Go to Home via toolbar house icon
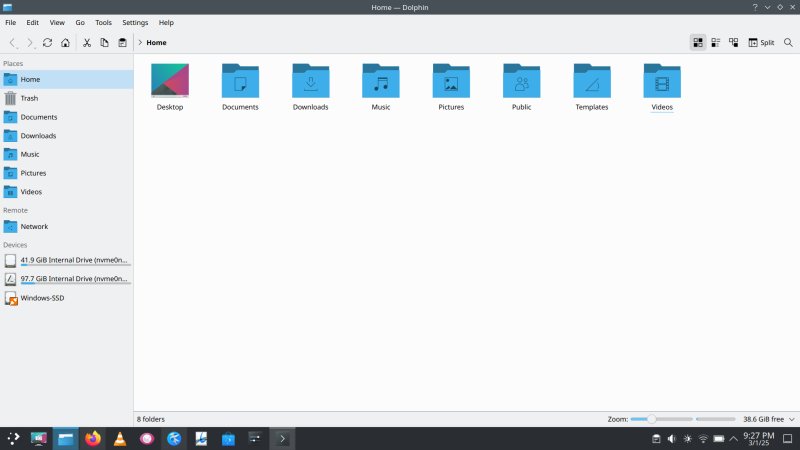 (x=65, y=43)
